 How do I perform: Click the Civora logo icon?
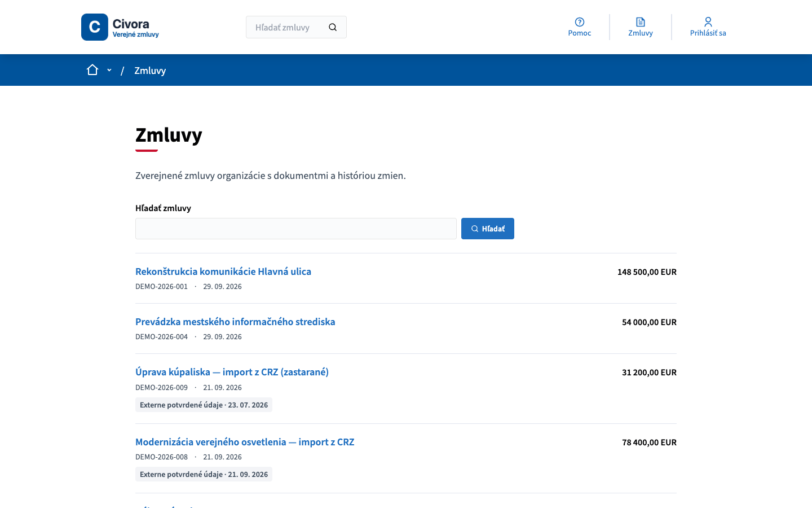95,27
